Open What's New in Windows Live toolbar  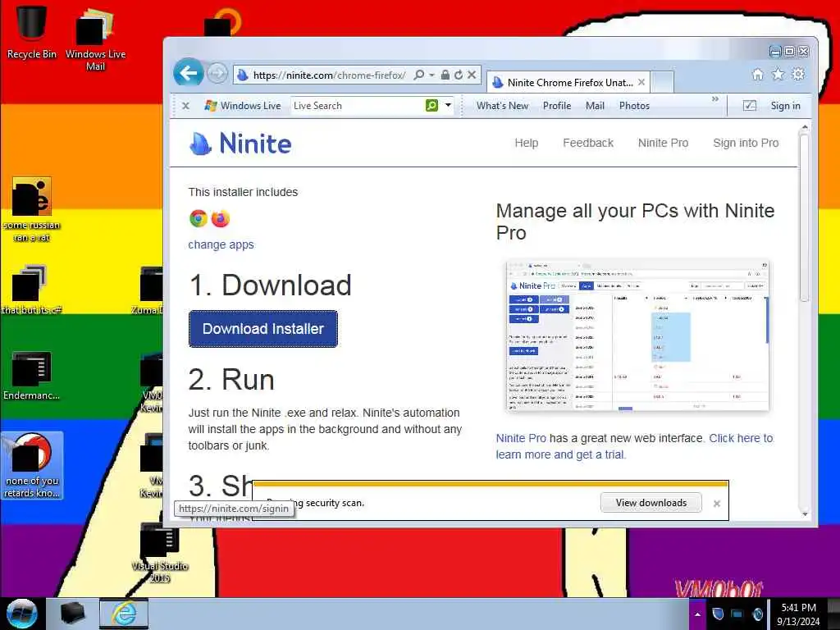click(502, 106)
